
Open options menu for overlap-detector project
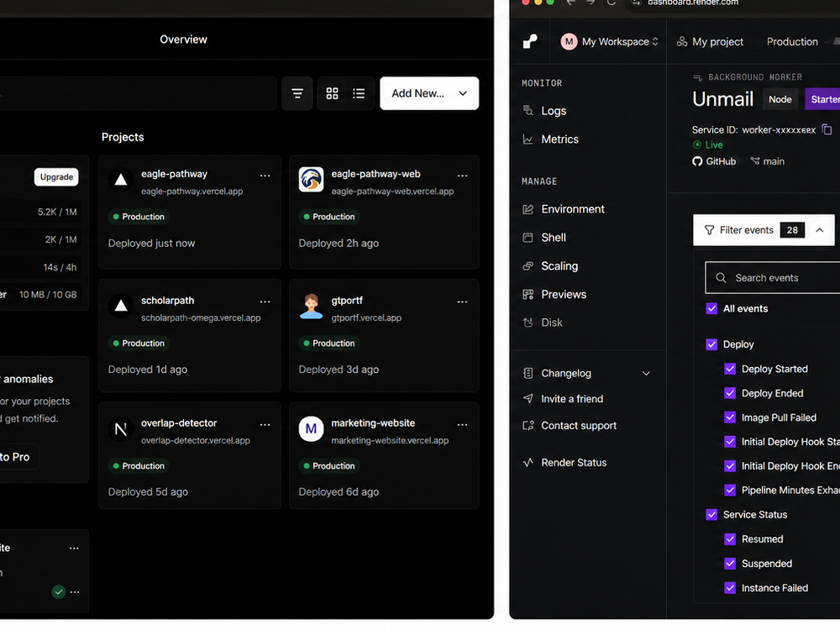[265, 425]
